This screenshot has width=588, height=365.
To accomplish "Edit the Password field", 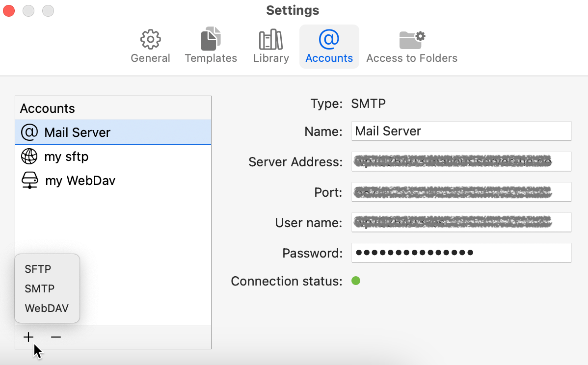I will (461, 253).
